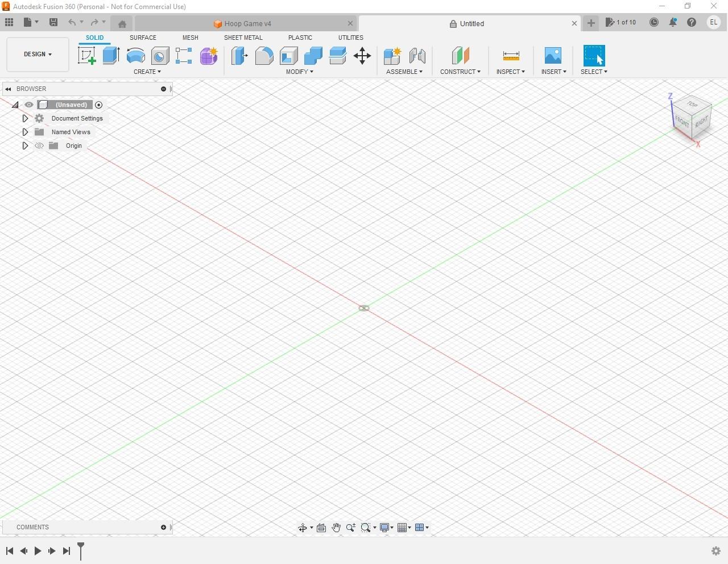
Task: Expand the Document Settings node
Action: (25, 118)
